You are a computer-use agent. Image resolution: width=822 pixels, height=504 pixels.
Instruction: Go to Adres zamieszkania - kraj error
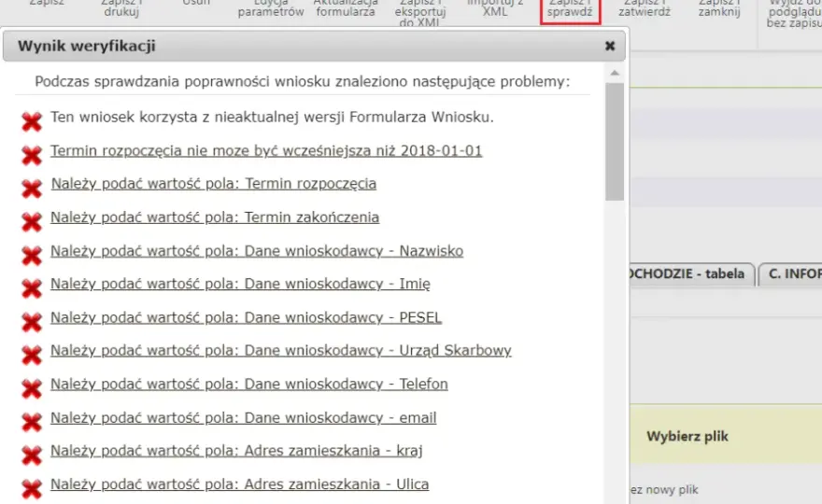(x=236, y=451)
